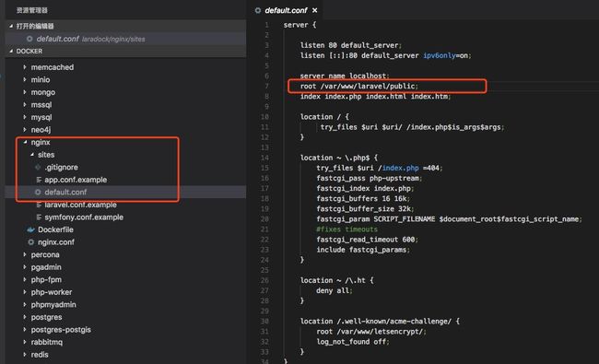This screenshot has height=364, width=599.
Task: Expand the minio folder arrow
Action: 25,79
